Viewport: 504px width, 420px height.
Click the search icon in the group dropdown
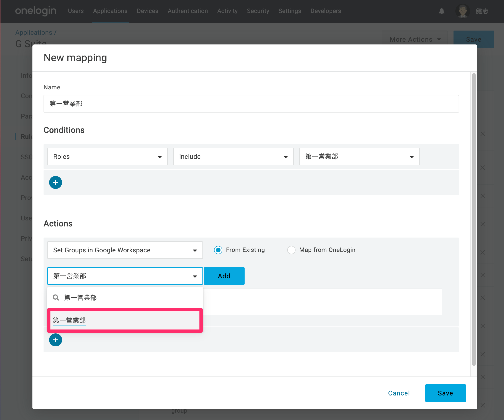click(x=56, y=298)
